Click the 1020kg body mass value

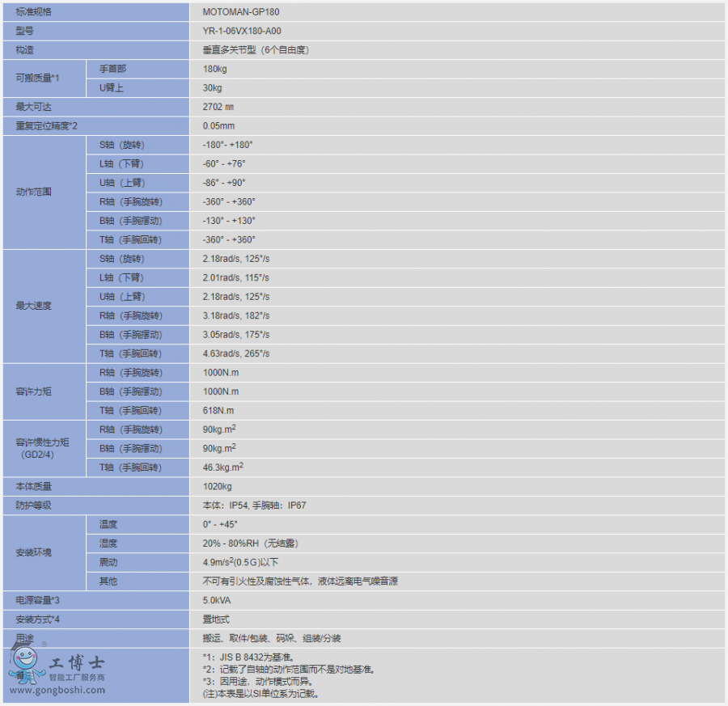click(x=217, y=487)
